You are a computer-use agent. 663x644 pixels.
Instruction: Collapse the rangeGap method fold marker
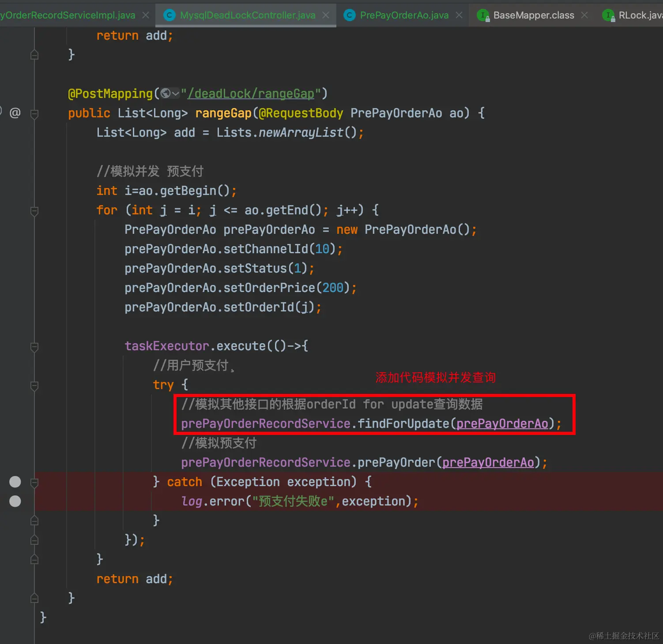34,114
